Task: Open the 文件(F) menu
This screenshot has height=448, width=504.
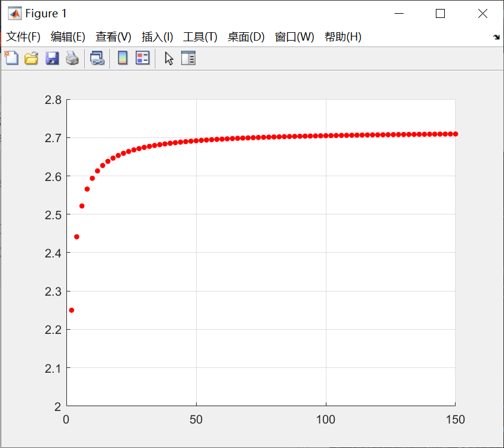Action: tap(23, 37)
